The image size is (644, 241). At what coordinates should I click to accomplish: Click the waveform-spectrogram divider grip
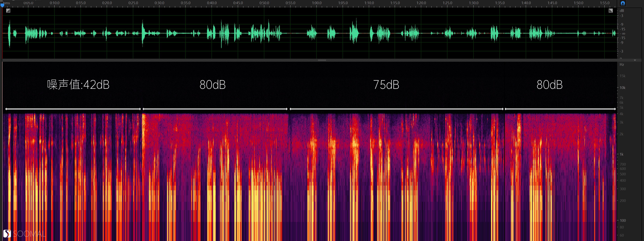[x=322, y=60]
